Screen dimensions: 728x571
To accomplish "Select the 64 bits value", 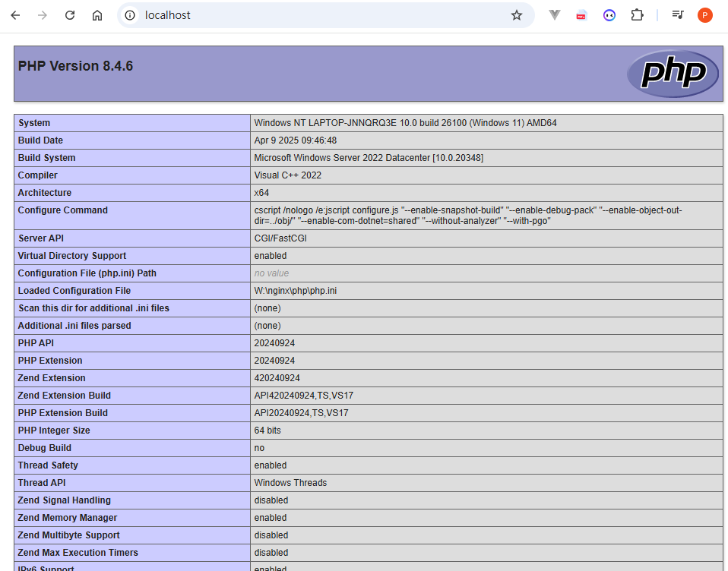I will tap(267, 431).
